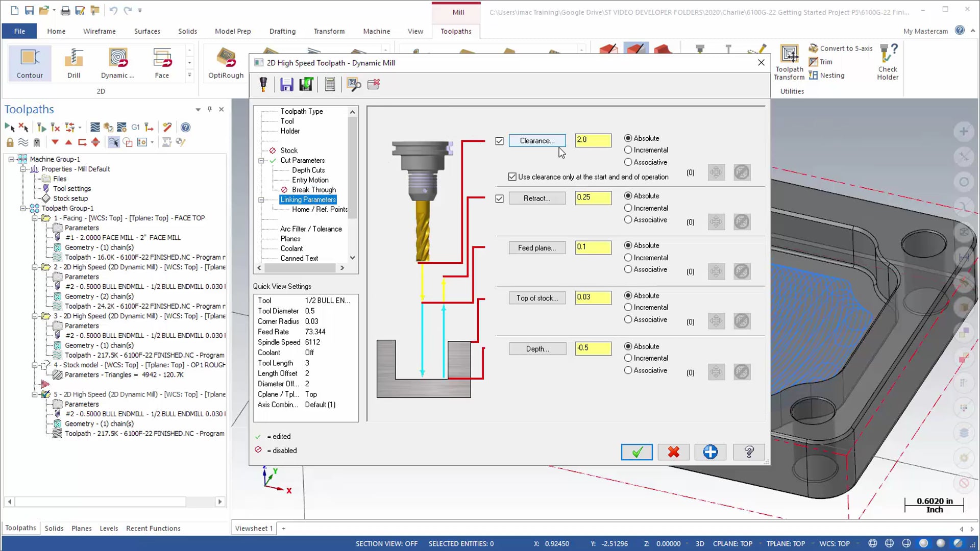This screenshot has height=551, width=980.
Task: Click the blue floppy save parameters icon
Action: pyautogui.click(x=287, y=84)
